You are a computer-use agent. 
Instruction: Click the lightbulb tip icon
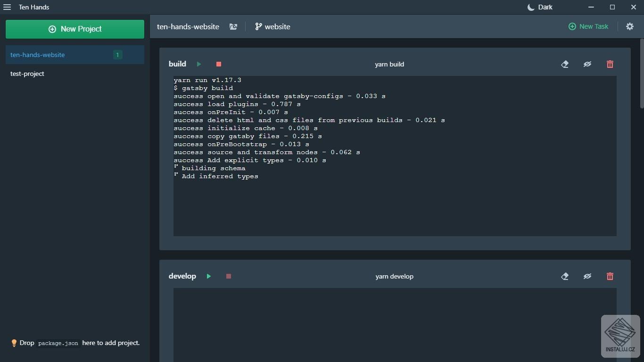click(14, 343)
